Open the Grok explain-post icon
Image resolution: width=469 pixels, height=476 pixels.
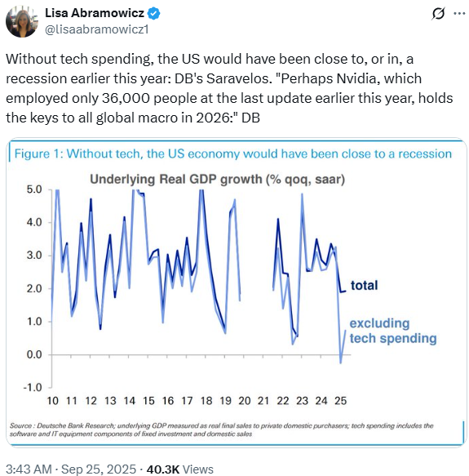(438, 14)
